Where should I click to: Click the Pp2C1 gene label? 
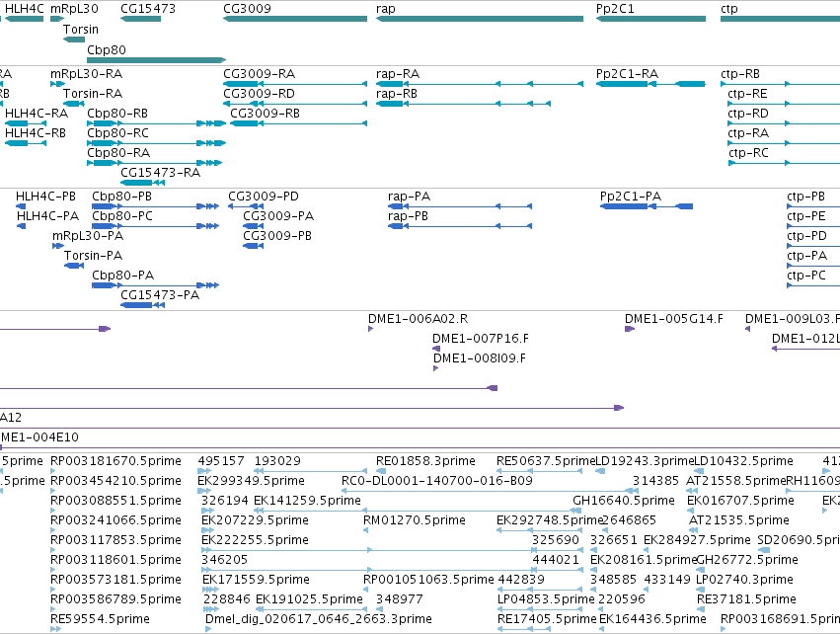(615, 9)
